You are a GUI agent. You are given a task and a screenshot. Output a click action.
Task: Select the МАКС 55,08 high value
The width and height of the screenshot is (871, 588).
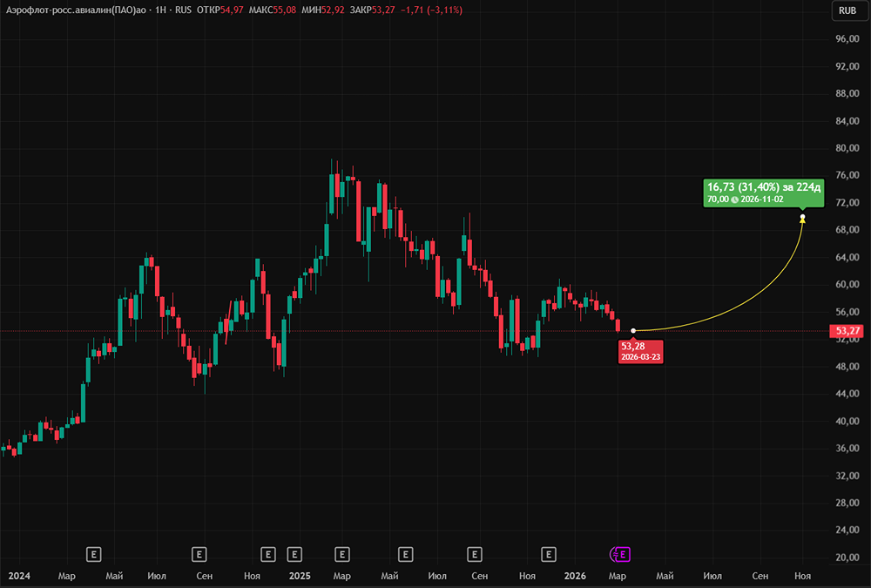coord(272,10)
